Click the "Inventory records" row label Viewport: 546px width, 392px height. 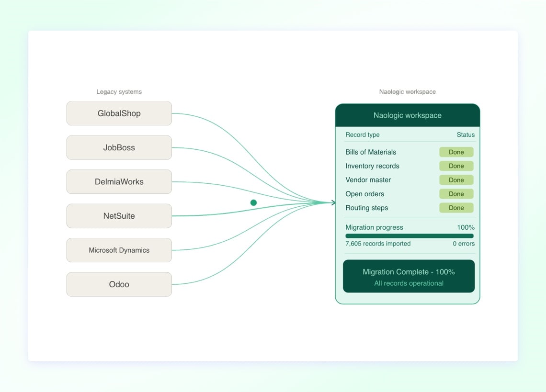pyautogui.click(x=372, y=166)
